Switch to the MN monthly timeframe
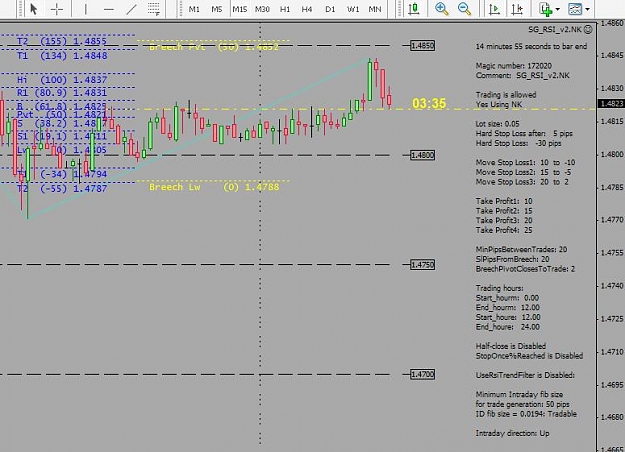This screenshot has width=625, height=452. tap(375, 9)
